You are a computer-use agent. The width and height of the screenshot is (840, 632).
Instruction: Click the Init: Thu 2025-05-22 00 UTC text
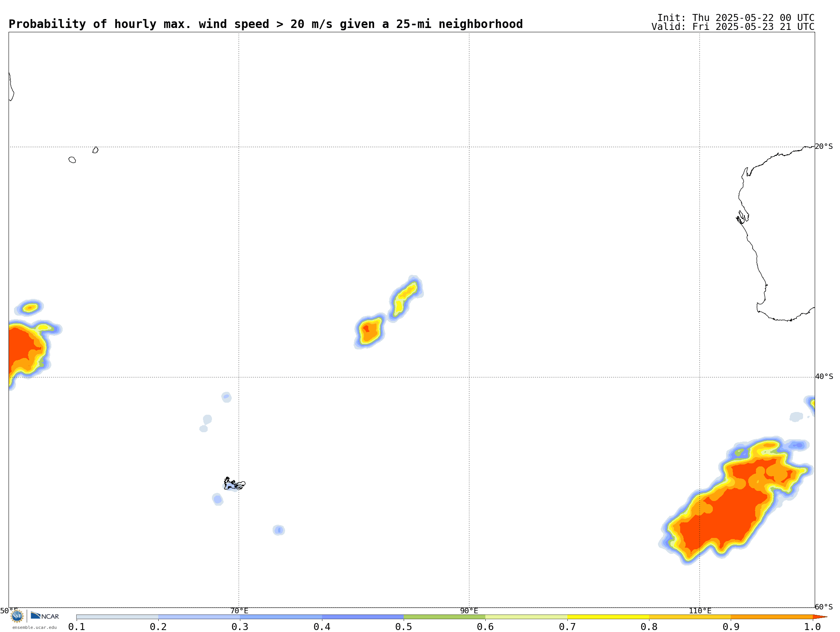pyautogui.click(x=736, y=18)
